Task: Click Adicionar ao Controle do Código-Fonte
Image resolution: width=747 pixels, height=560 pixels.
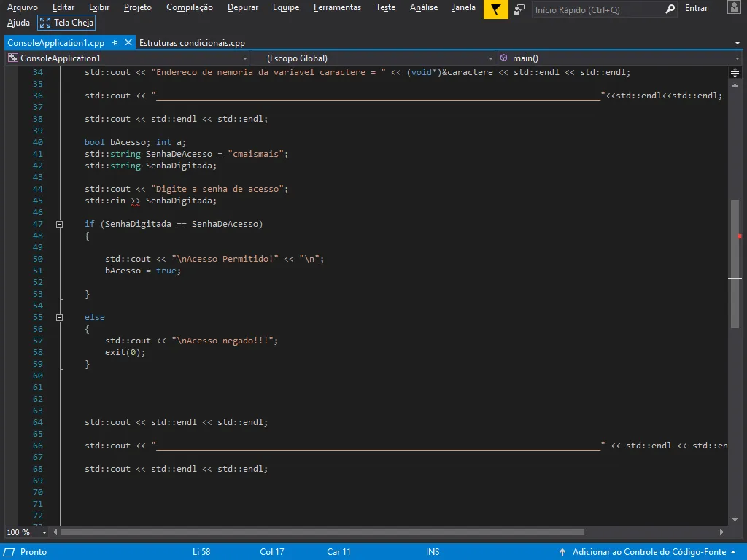Action: [x=648, y=552]
